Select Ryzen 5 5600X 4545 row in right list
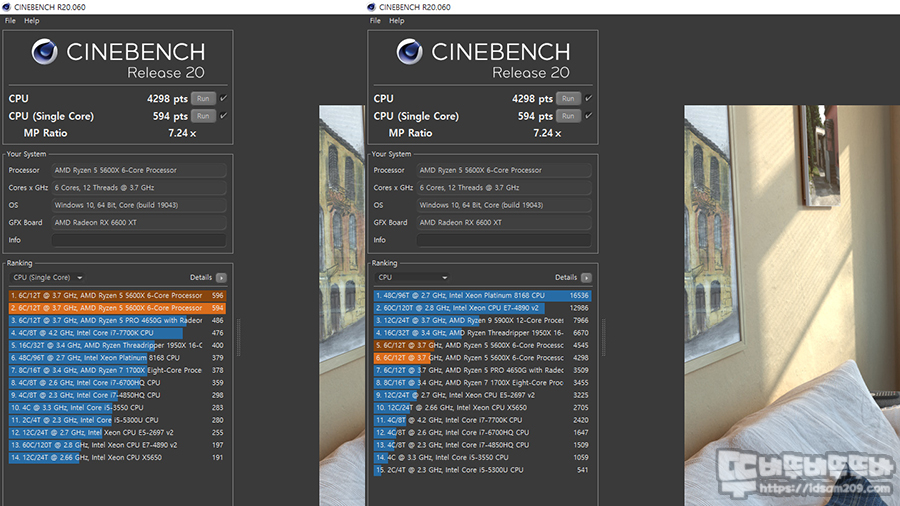Screen dimensions: 900x506 click(482, 345)
